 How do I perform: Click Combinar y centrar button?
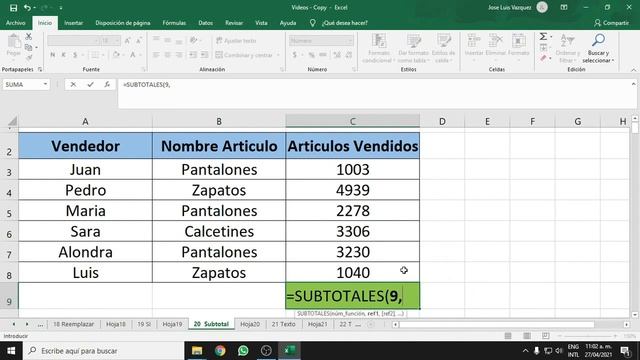click(244, 55)
